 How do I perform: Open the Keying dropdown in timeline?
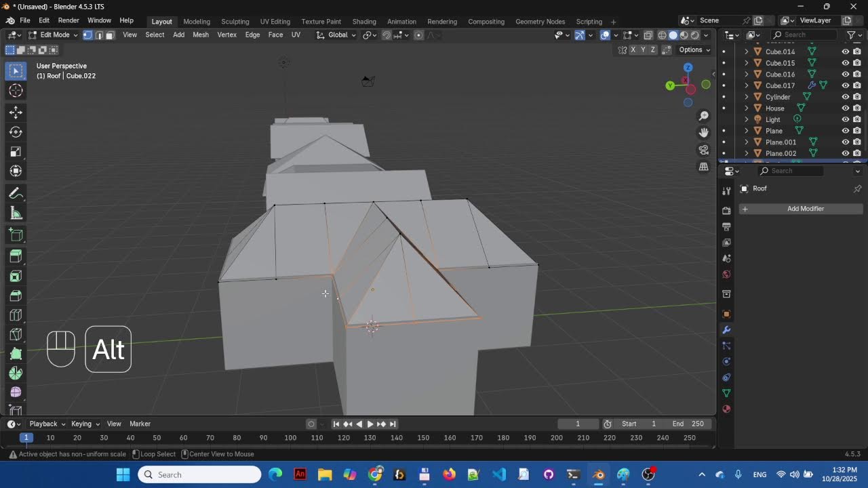(85, 424)
